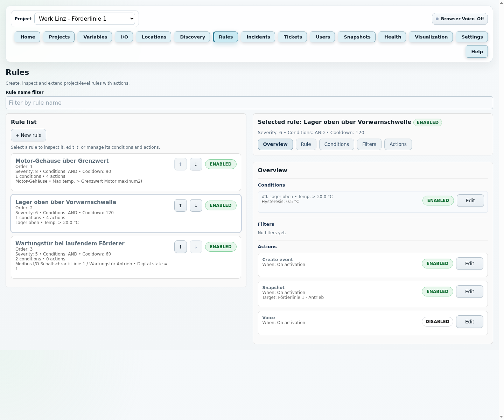Click 'Severity: 6 • Conditions: AND • Cooldown: 120' summary under selected rule title
Image resolution: width=504 pixels, height=420 pixels.
(311, 133)
